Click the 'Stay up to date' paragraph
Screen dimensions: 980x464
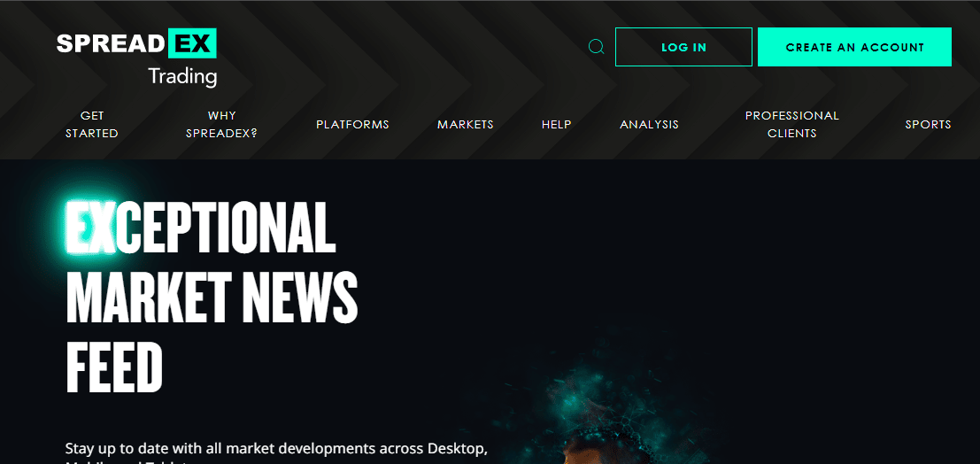[x=276, y=453]
